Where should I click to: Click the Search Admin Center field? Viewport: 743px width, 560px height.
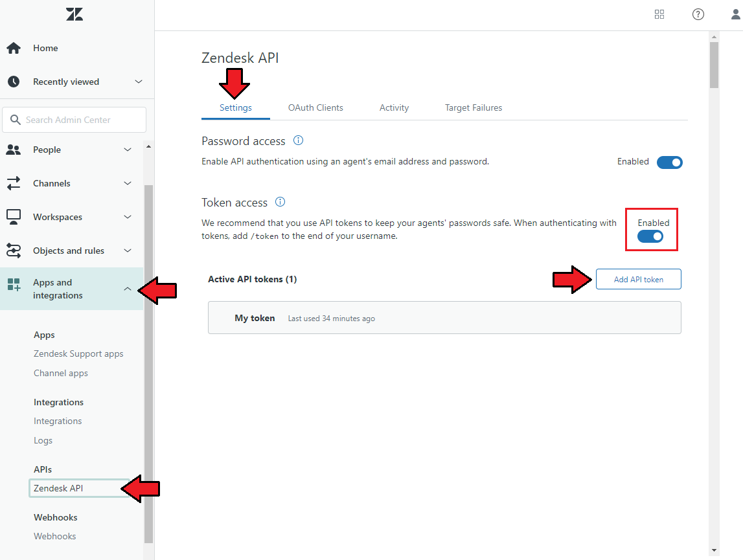(x=74, y=120)
